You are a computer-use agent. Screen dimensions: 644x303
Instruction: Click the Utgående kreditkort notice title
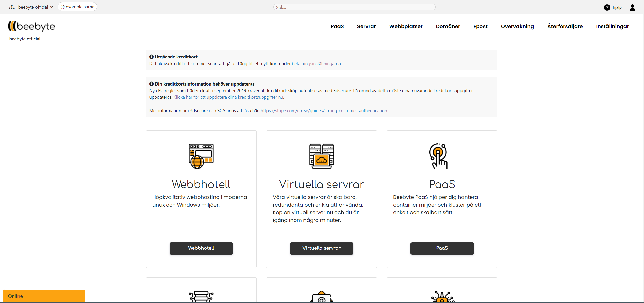point(176,57)
